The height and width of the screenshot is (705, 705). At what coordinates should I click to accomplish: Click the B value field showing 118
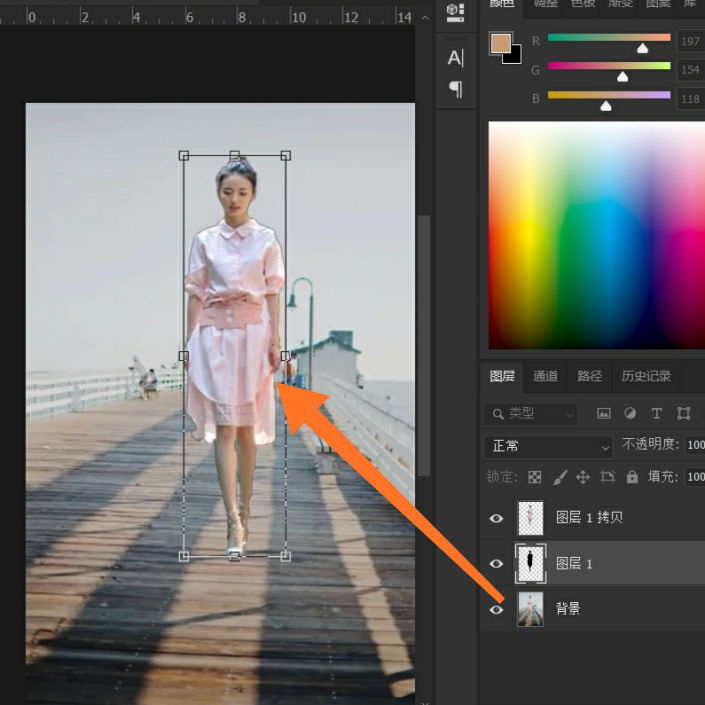pyautogui.click(x=691, y=99)
